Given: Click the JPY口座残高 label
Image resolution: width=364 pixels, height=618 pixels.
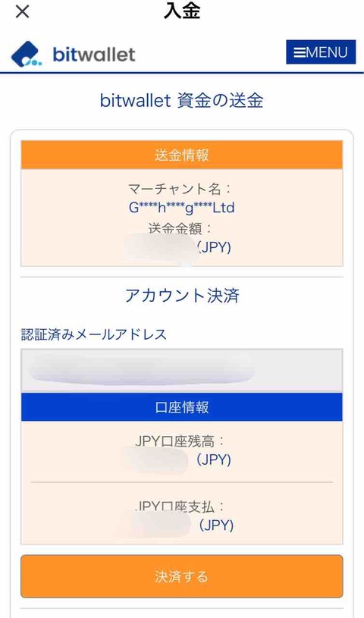Looking at the screenshot, I should pos(180,441).
